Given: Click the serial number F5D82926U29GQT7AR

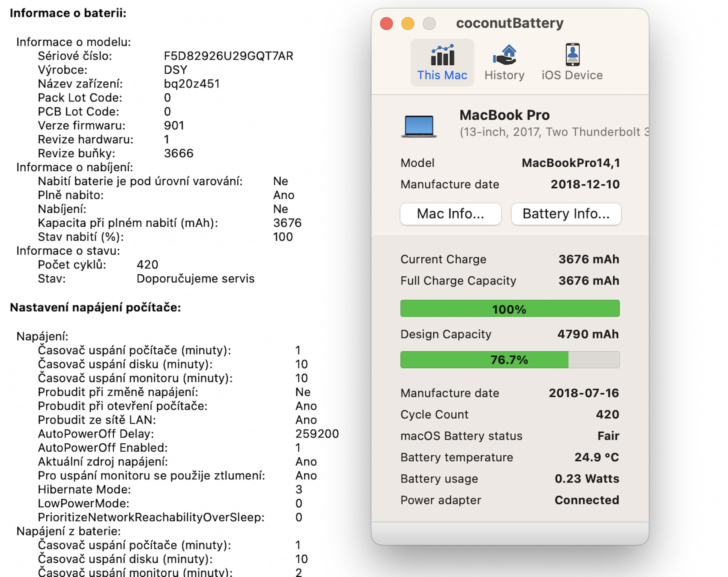Looking at the screenshot, I should pos(228,56).
